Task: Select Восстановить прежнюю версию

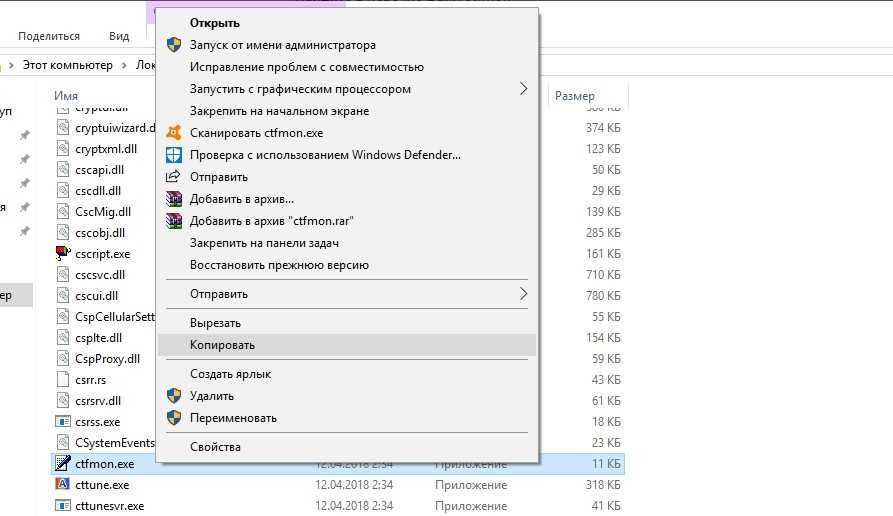Action: (347, 265)
